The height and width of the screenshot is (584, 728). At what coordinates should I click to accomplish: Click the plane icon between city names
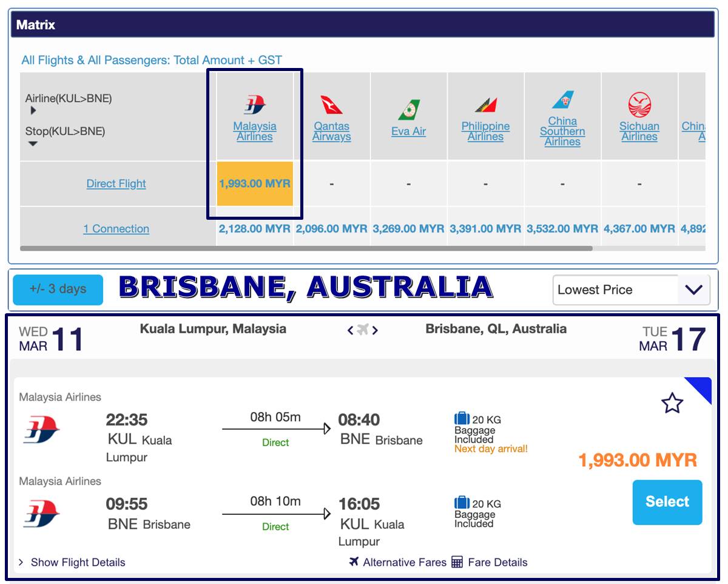pyautogui.click(x=363, y=330)
